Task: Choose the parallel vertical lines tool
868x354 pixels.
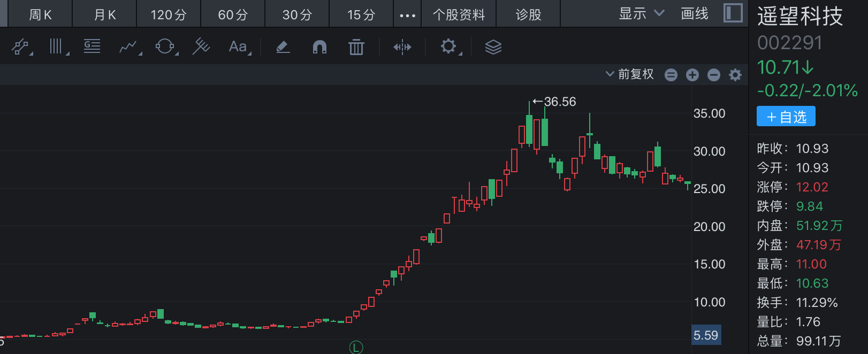Action: (x=56, y=47)
